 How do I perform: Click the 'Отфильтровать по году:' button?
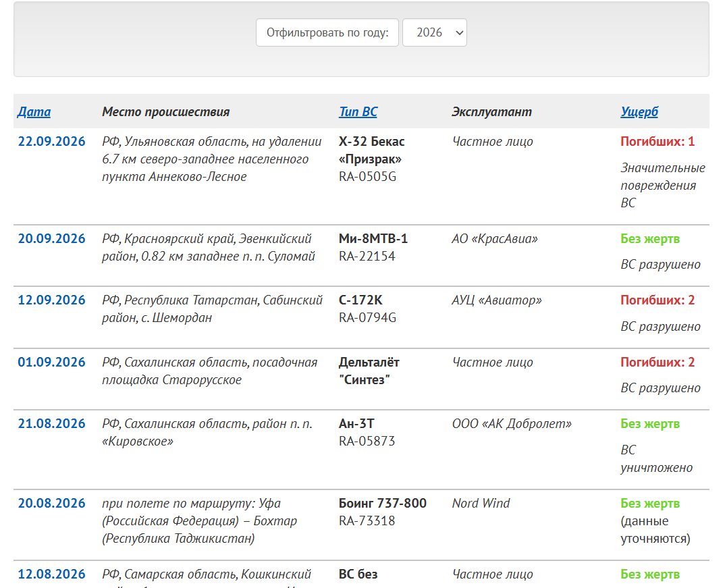327,32
